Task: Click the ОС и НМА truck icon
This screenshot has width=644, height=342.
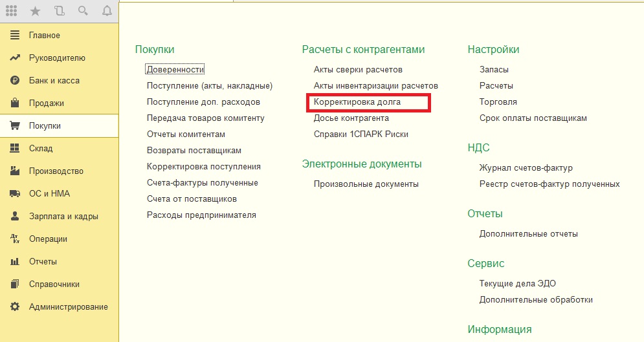Action: pyautogui.click(x=15, y=193)
